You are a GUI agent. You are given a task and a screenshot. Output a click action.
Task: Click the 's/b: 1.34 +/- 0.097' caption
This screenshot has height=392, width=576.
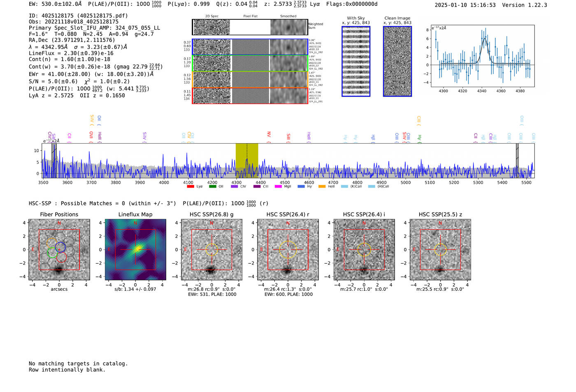point(135,290)
